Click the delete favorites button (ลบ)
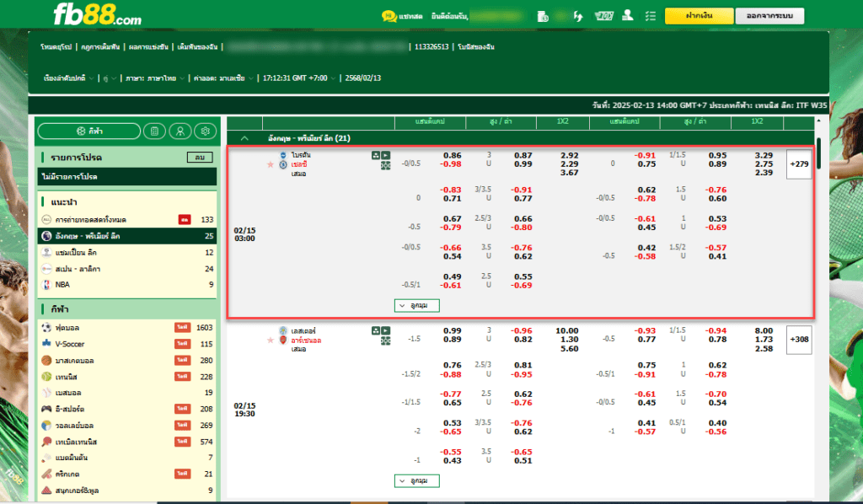The image size is (863, 504). coord(200,158)
